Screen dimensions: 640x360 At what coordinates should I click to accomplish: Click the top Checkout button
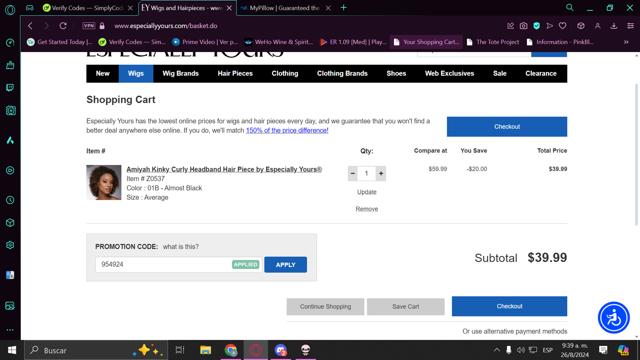[507, 127]
